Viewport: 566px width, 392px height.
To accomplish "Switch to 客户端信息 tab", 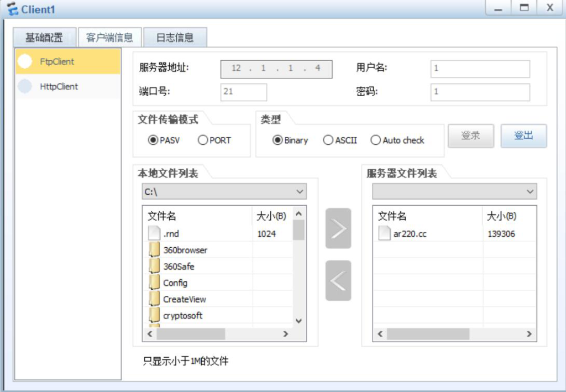I will 110,38.
